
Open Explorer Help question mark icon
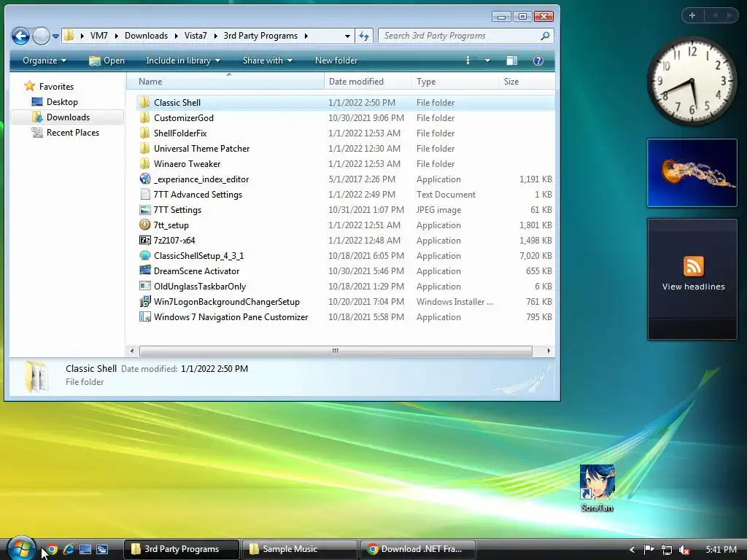(538, 61)
